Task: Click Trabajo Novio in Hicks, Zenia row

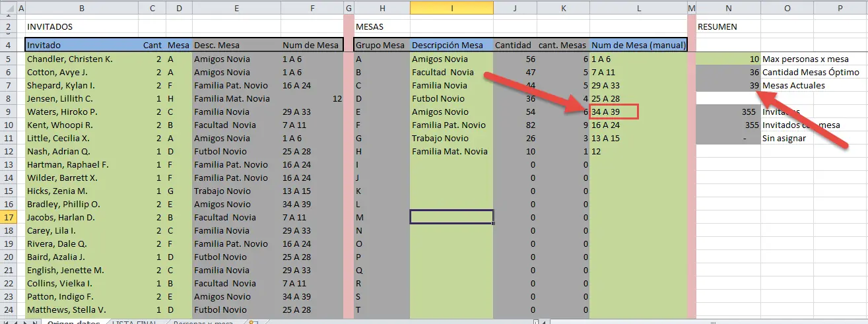Action: [236, 191]
